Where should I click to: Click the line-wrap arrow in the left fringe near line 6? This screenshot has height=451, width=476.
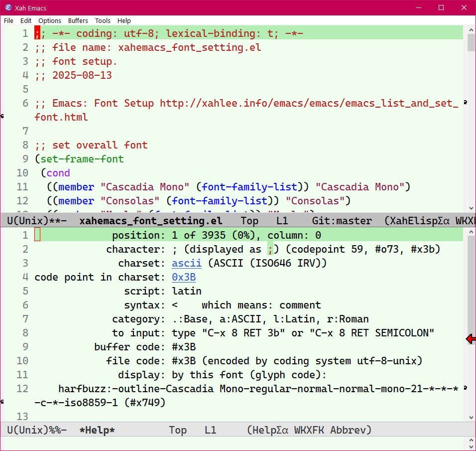2,116
